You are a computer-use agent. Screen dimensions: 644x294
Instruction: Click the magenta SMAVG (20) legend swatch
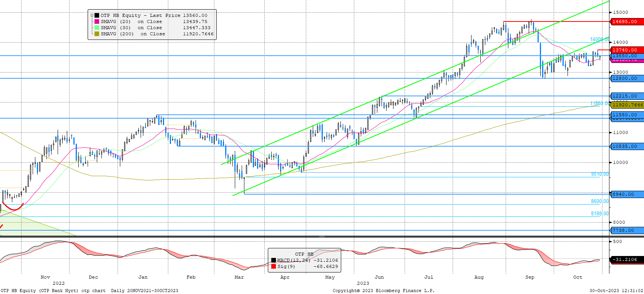[x=97, y=21]
